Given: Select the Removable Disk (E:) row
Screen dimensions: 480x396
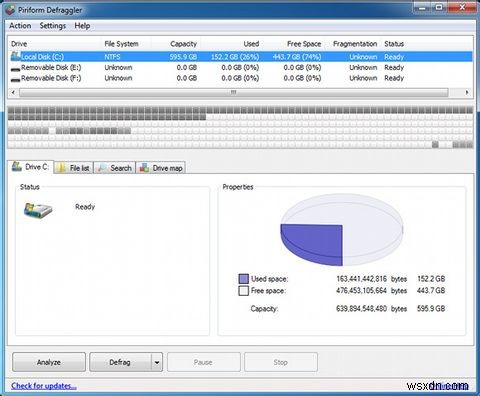Looking at the screenshot, I should point(240,68).
